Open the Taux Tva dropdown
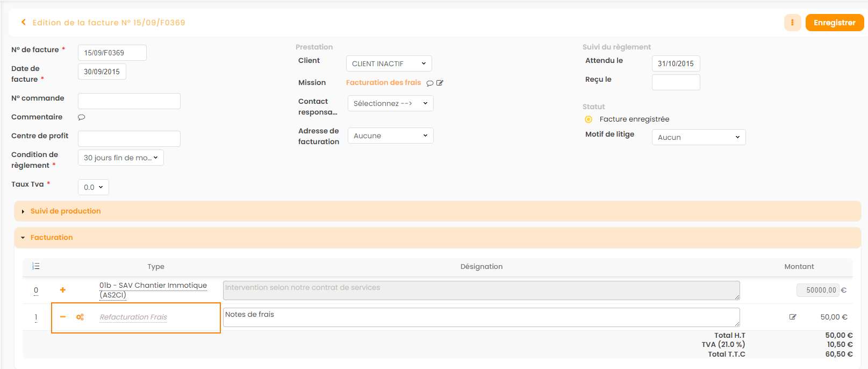868x369 pixels. (93, 187)
